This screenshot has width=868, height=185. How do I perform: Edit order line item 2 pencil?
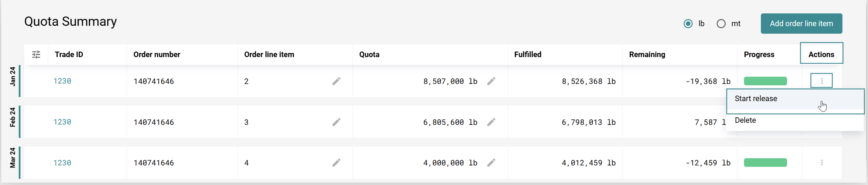point(336,81)
